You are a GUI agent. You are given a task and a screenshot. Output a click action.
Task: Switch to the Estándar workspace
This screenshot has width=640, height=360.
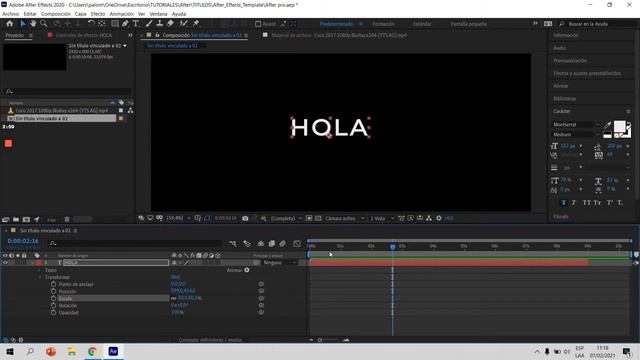click(x=422, y=24)
